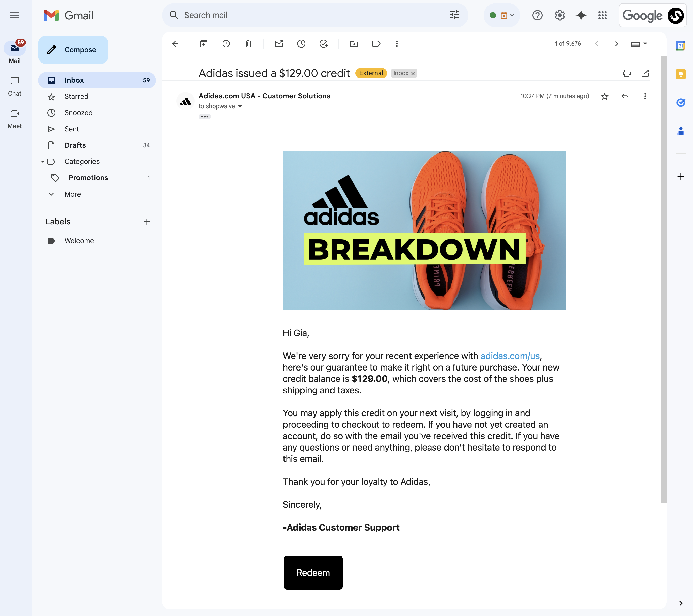
Task: Apply a label to this email
Action: tap(376, 44)
